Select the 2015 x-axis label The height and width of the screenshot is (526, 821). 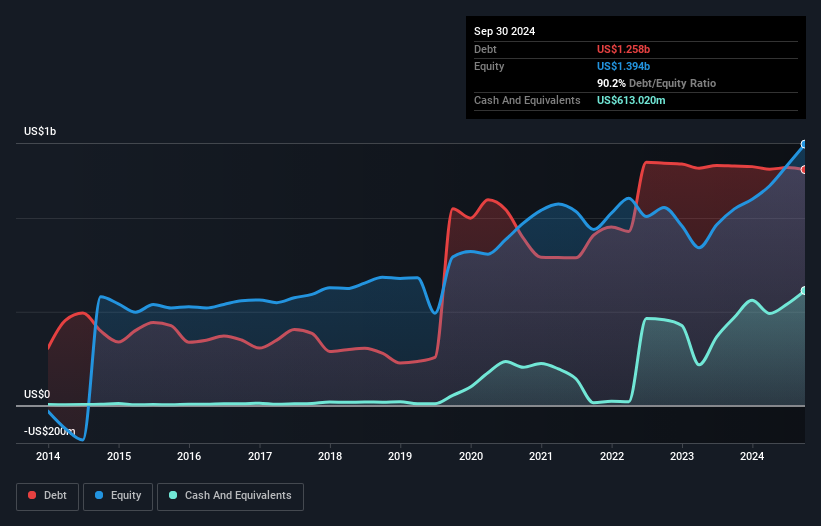coord(119,456)
